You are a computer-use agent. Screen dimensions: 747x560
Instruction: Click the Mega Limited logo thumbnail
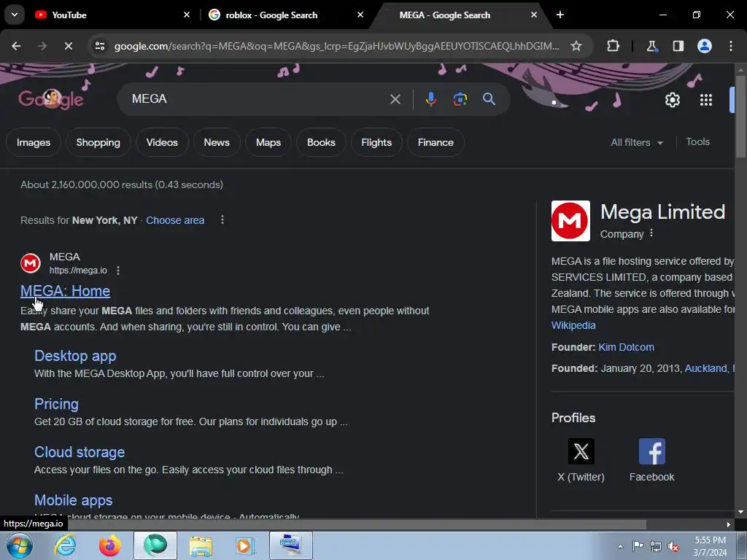click(x=570, y=221)
